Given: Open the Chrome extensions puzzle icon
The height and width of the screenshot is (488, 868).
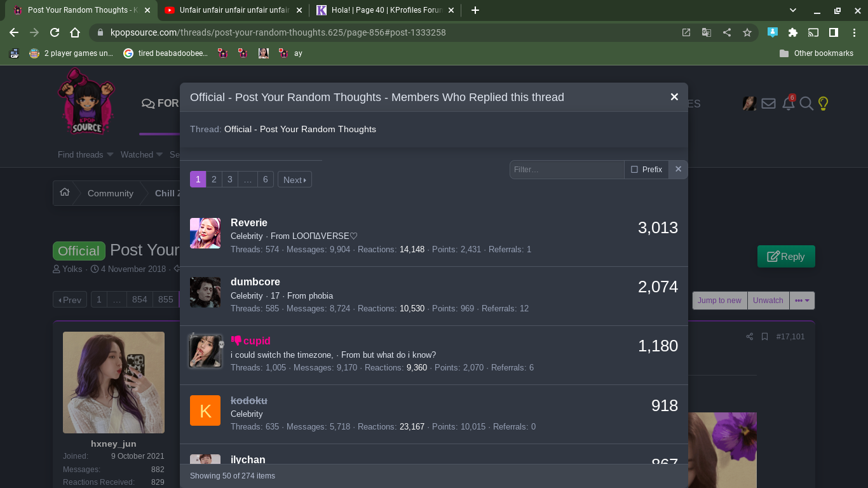Looking at the screenshot, I should pos(792,32).
